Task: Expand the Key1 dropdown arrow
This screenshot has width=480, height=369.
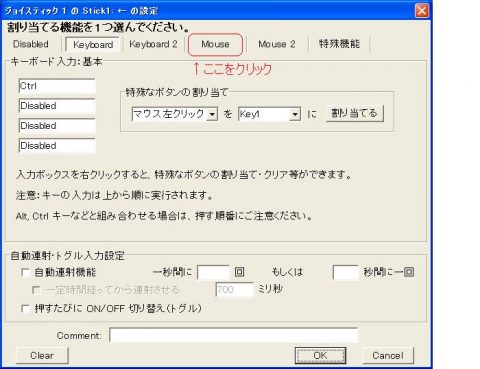Action: [295, 114]
